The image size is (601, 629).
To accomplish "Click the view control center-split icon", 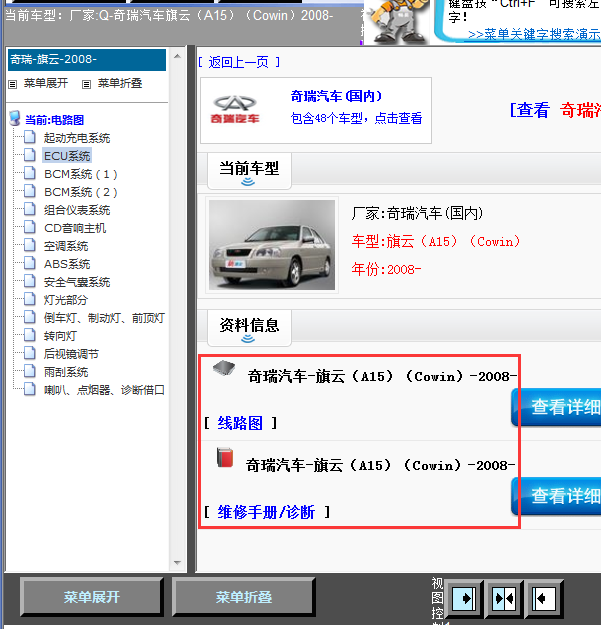I will pos(504,599).
